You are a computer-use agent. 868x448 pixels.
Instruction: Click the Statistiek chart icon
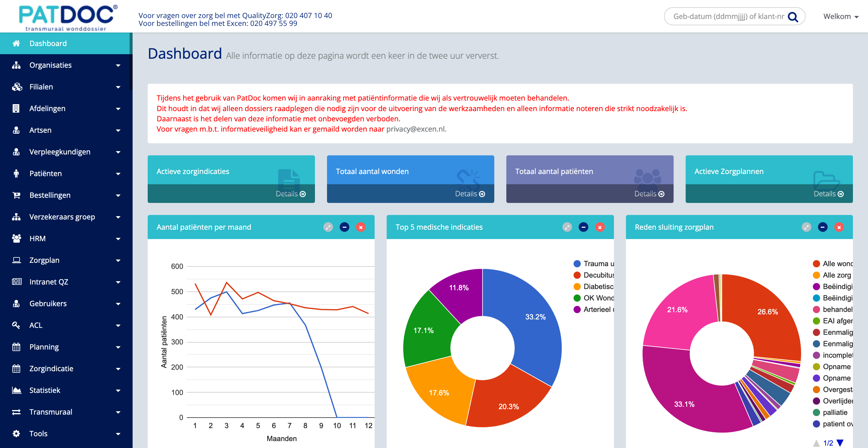click(16, 390)
